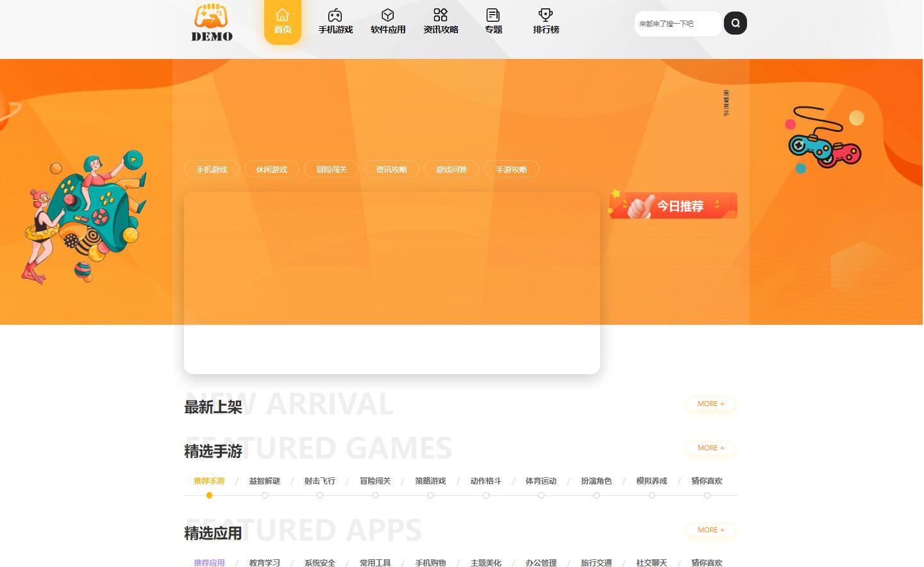The width and height of the screenshot is (924, 567).
Task: Click the 资讯攻略 grid icon
Action: click(441, 15)
